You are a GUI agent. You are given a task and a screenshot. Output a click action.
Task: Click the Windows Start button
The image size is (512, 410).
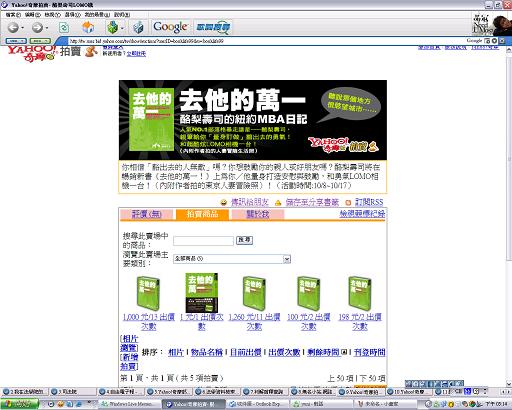pyautogui.click(x=19, y=404)
